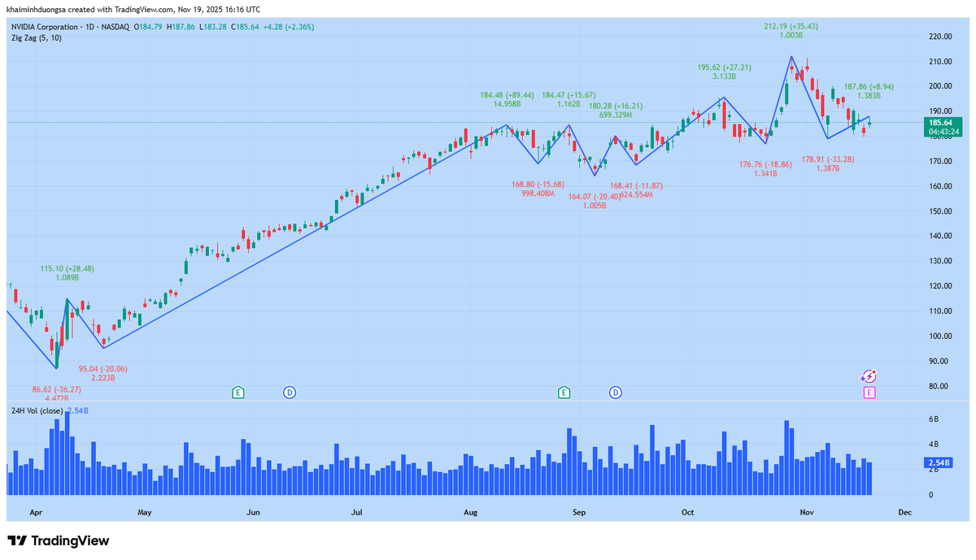The height and width of the screenshot is (560, 976).
Task: Click the September earnings E badge
Action: click(563, 393)
